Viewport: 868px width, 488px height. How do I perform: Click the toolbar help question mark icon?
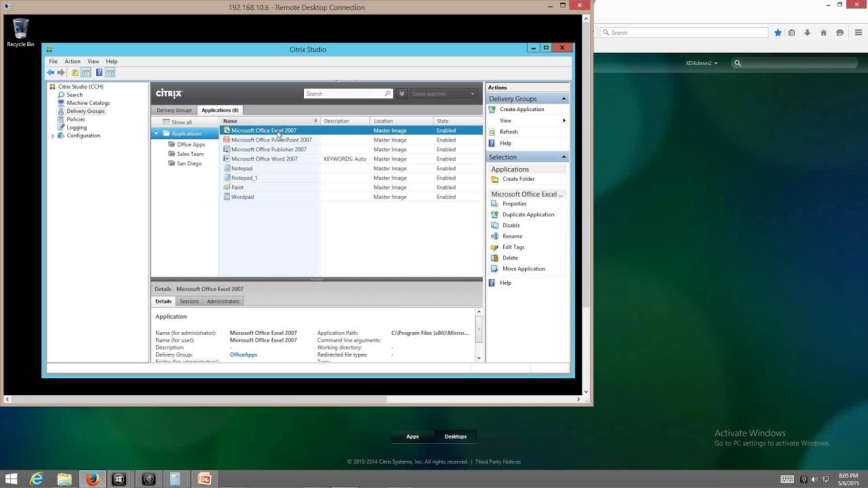tap(99, 73)
